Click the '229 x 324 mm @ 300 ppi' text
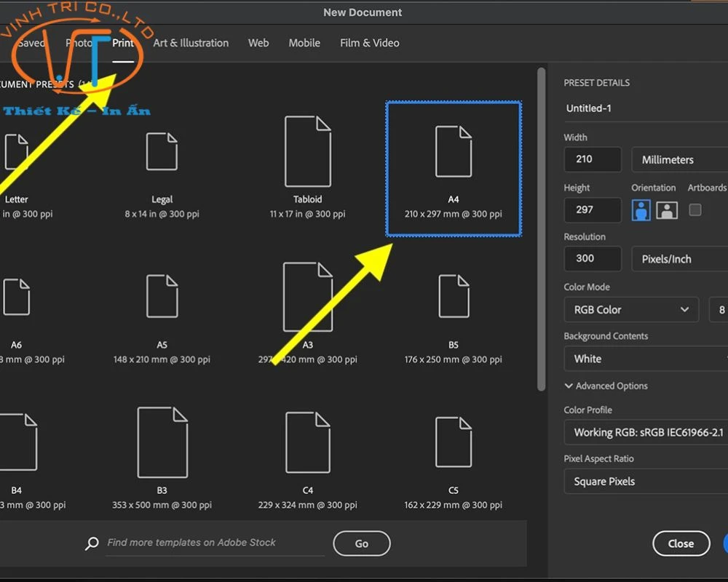728x582 pixels. [307, 505]
